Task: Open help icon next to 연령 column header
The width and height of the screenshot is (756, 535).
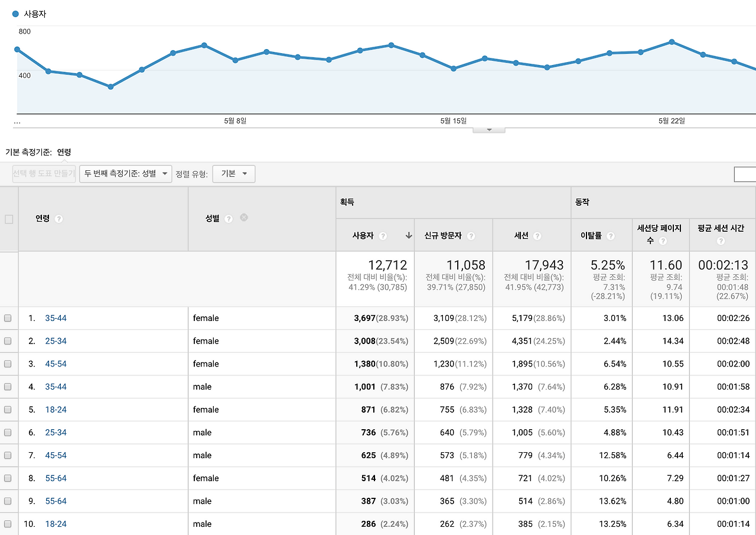Action: point(58,219)
